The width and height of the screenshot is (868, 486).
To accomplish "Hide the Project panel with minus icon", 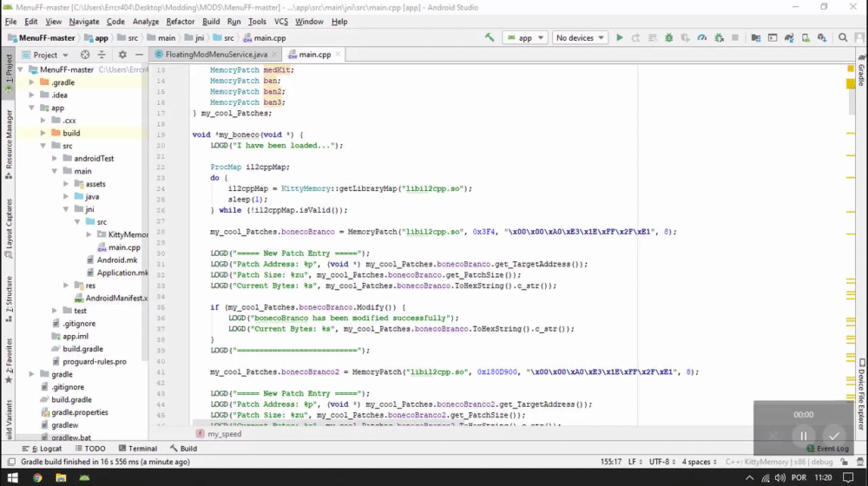I will point(139,55).
